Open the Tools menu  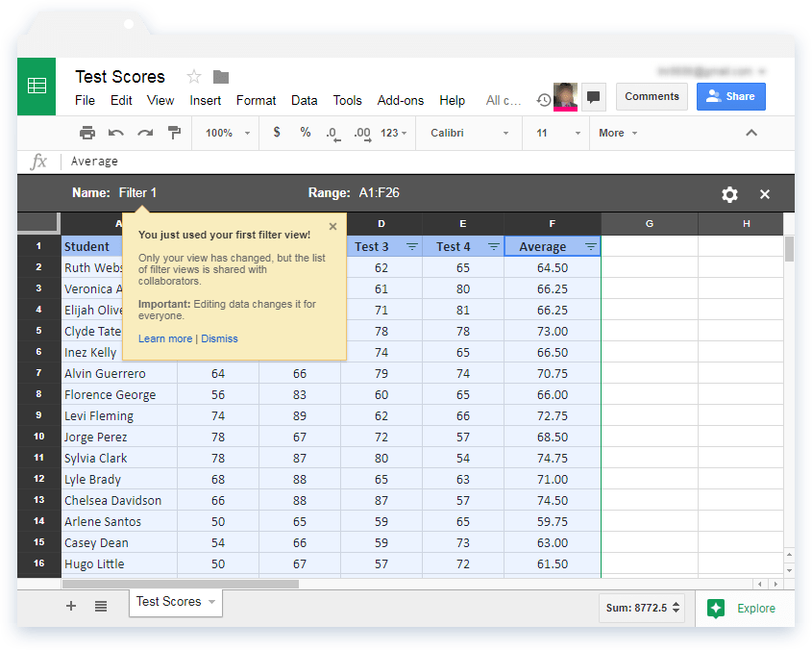click(347, 101)
